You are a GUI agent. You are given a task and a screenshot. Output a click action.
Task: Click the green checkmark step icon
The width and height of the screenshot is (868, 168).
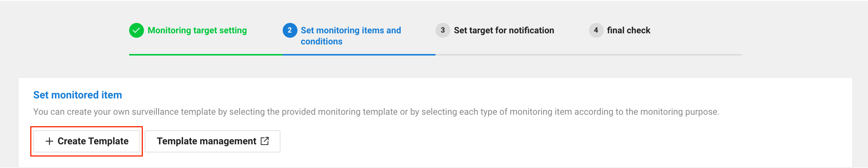[x=136, y=30]
